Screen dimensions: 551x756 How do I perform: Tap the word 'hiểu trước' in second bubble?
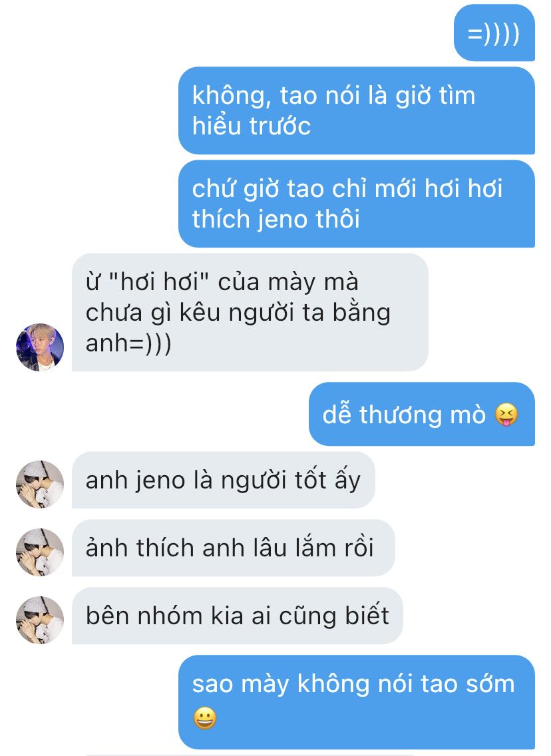(x=251, y=126)
